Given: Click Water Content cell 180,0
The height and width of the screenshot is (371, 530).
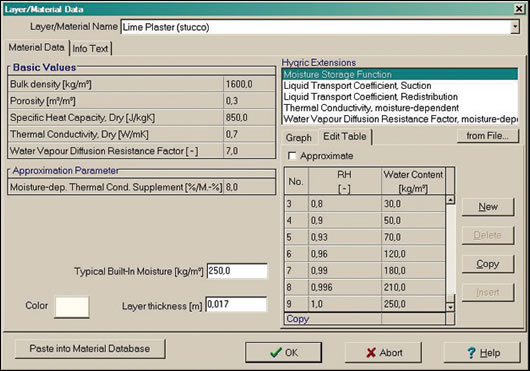Looking at the screenshot, I should pos(413,271).
